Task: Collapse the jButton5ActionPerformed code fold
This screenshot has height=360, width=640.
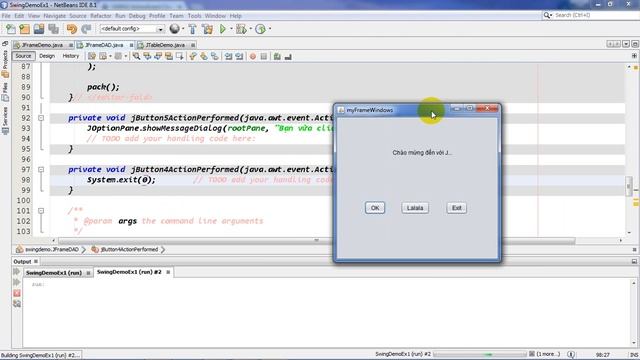Action: [x=41, y=118]
